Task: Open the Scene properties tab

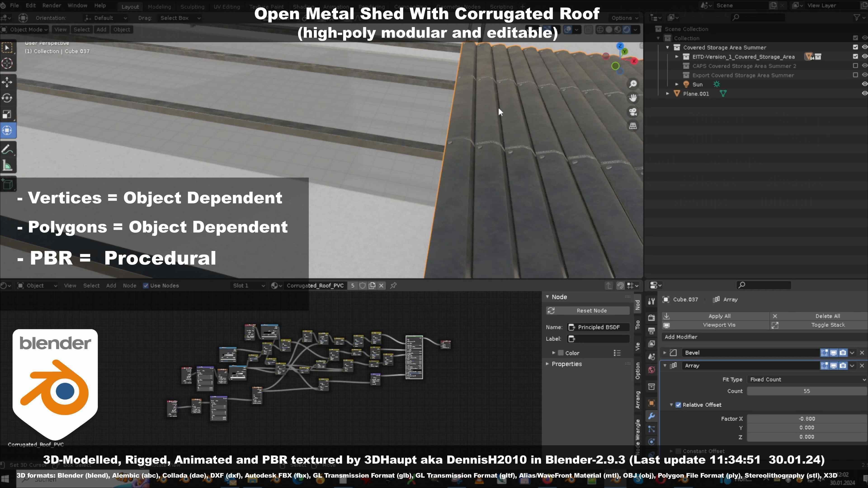Action: [651, 357]
